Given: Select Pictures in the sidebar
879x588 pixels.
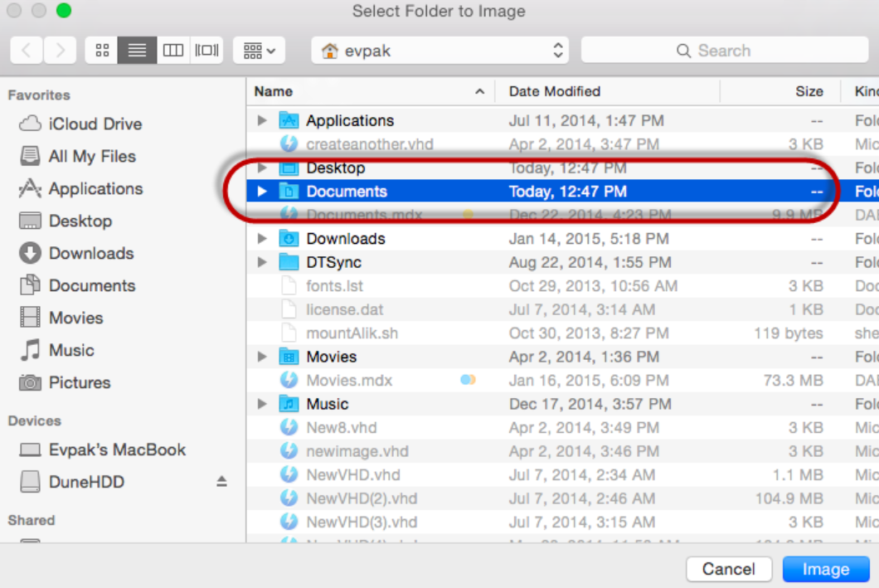Looking at the screenshot, I should tap(79, 383).
